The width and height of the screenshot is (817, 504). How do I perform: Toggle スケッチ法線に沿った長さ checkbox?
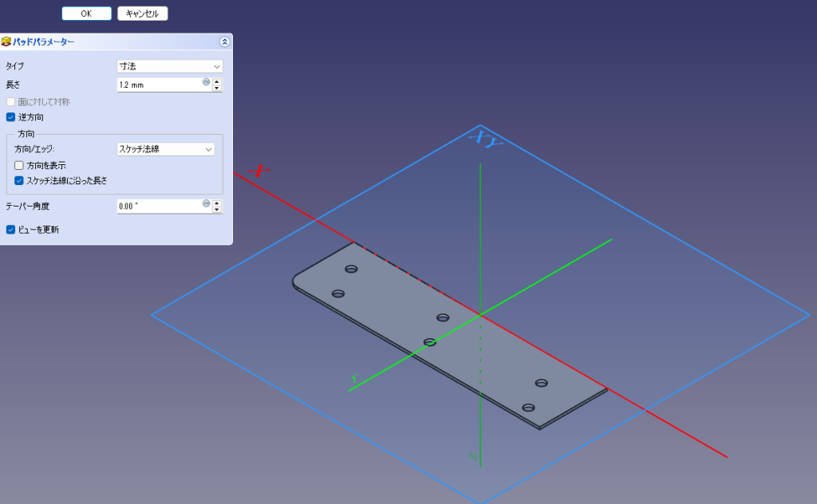click(x=19, y=180)
